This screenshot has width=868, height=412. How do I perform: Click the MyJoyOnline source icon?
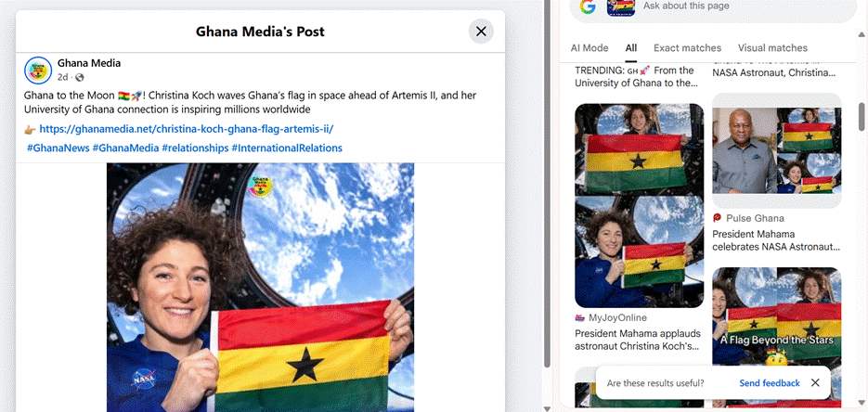click(x=579, y=318)
